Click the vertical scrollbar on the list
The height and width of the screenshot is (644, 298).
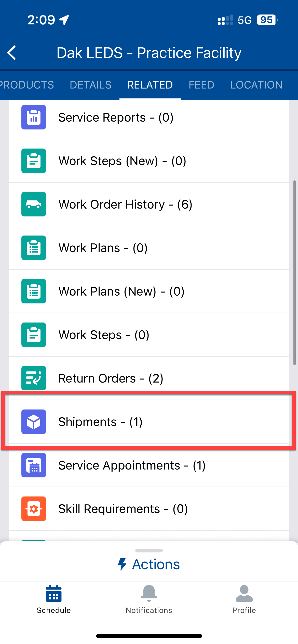click(294, 273)
